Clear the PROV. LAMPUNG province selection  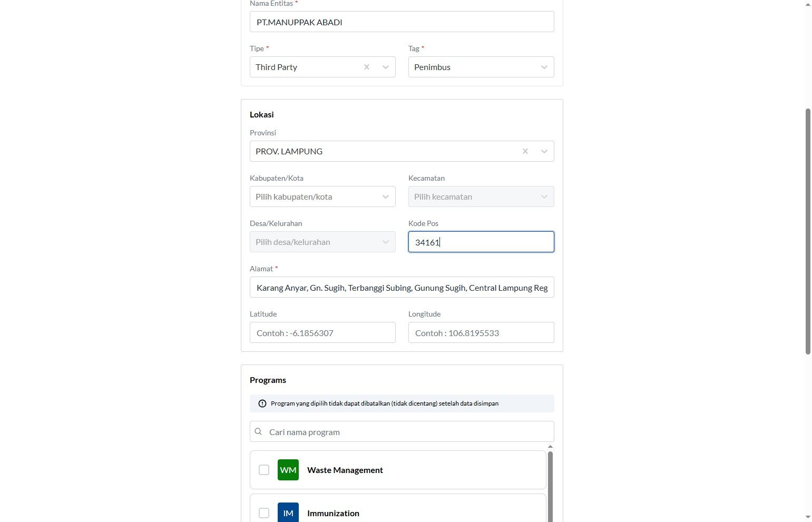click(x=525, y=151)
